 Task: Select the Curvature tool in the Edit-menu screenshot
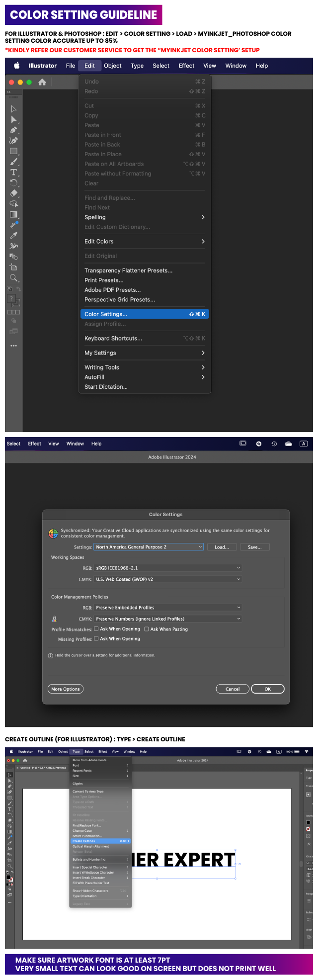[x=14, y=141]
